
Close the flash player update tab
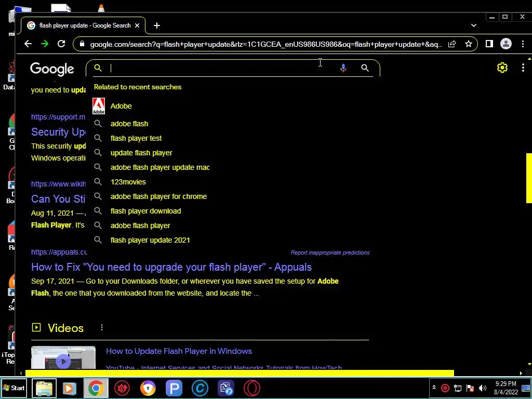(x=137, y=25)
